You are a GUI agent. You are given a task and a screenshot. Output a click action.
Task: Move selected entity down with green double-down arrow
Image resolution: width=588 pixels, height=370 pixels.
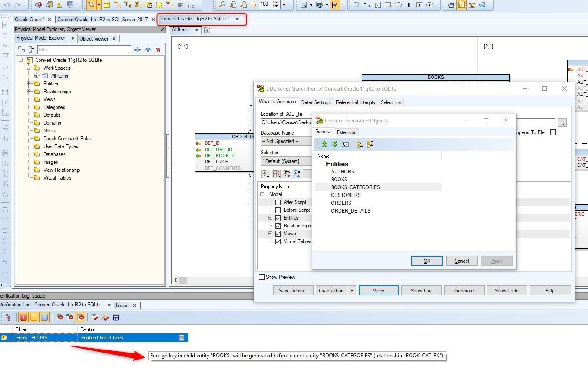[x=335, y=144]
